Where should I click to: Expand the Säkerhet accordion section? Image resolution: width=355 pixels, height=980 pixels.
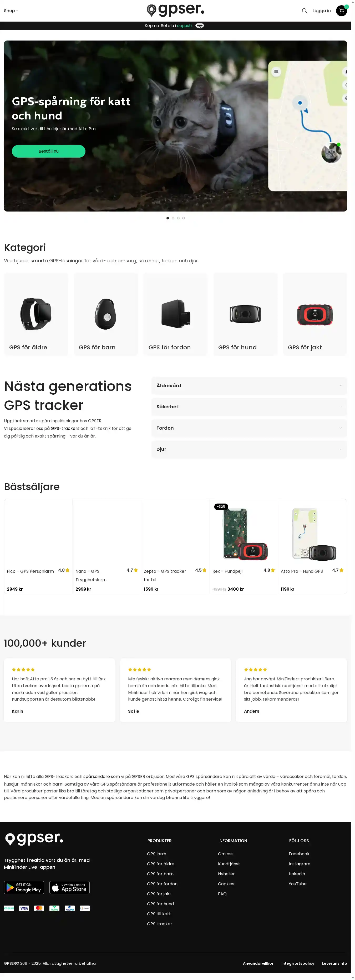tap(249, 407)
